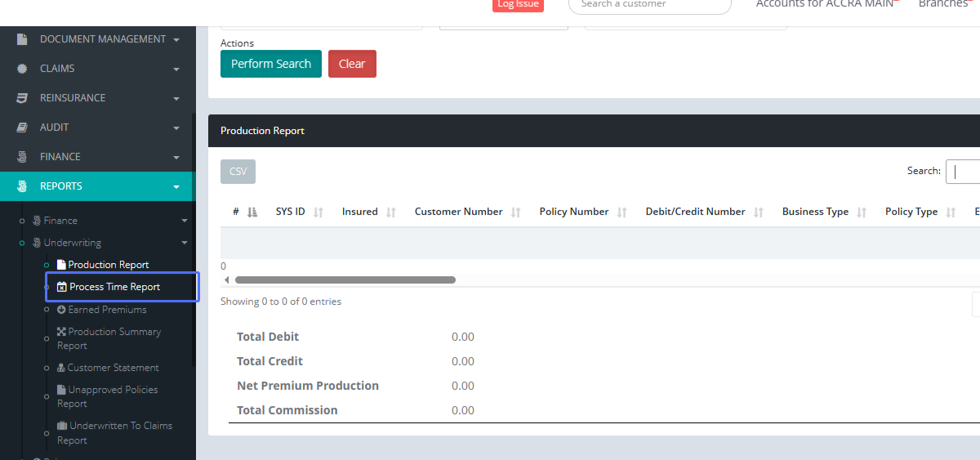Open Customer Statement report

(113, 368)
